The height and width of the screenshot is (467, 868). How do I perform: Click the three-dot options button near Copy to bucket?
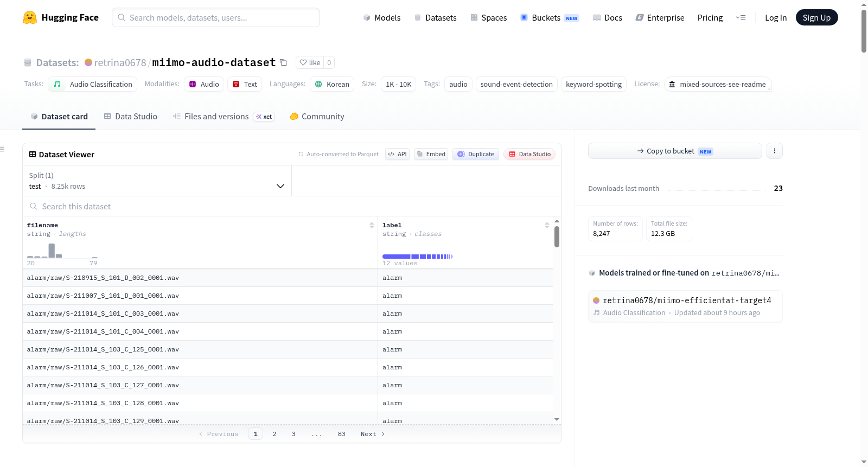774,151
